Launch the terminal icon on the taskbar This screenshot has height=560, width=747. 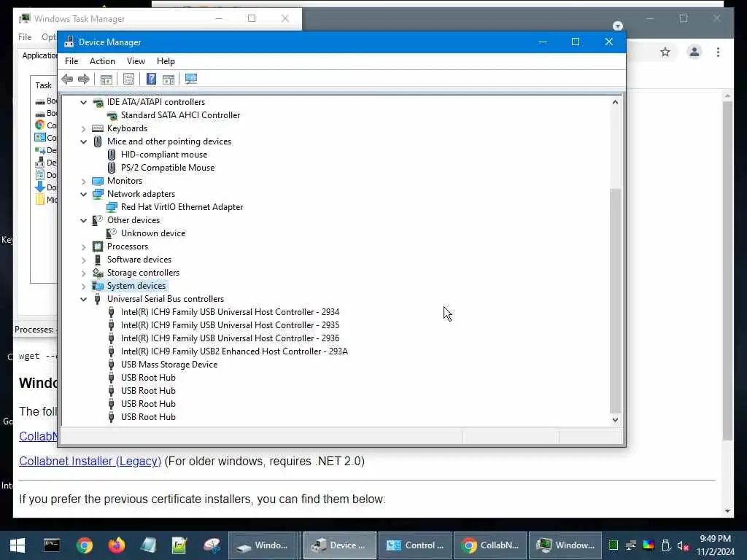pyautogui.click(x=52, y=545)
